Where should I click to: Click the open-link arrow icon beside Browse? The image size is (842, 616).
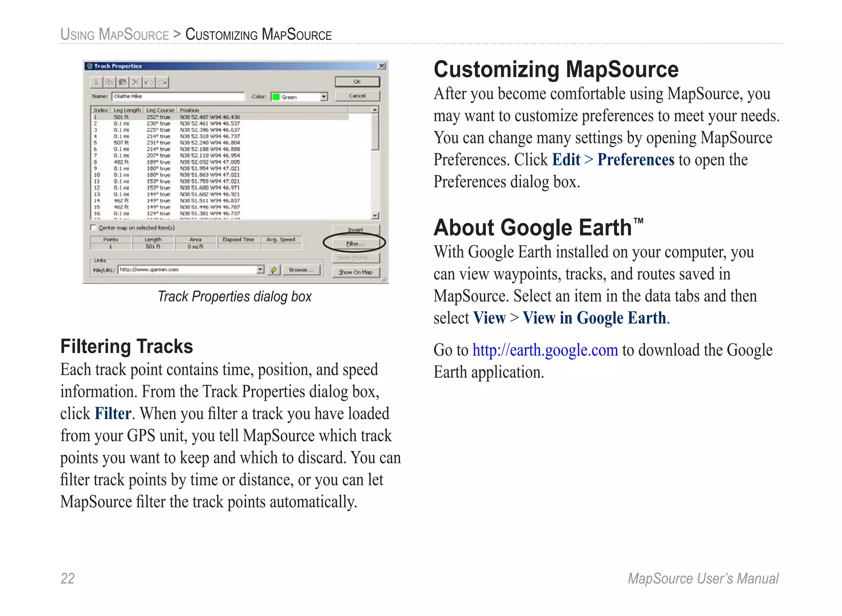click(x=274, y=270)
